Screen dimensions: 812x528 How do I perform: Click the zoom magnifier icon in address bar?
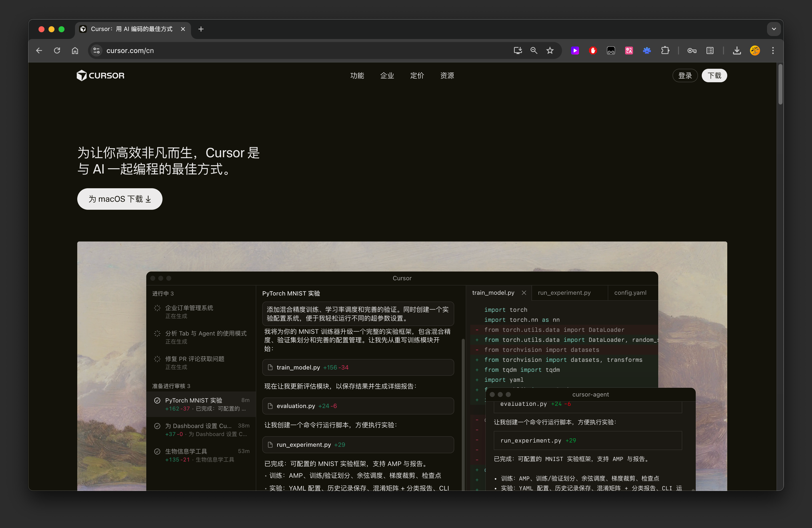tap(533, 50)
